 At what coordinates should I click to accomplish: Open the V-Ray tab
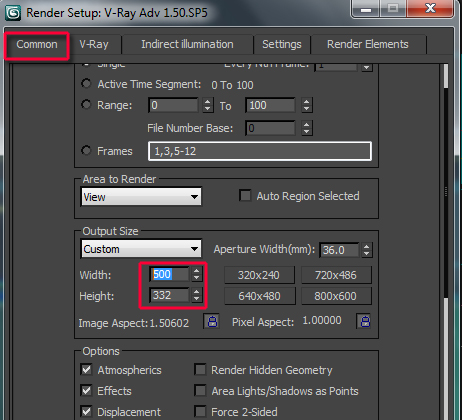click(x=94, y=44)
